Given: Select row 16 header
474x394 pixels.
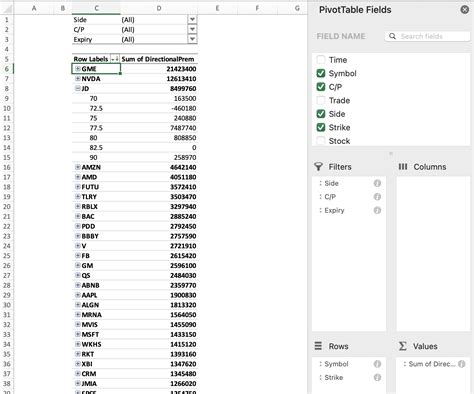Looking at the screenshot, I should pos(7,167).
